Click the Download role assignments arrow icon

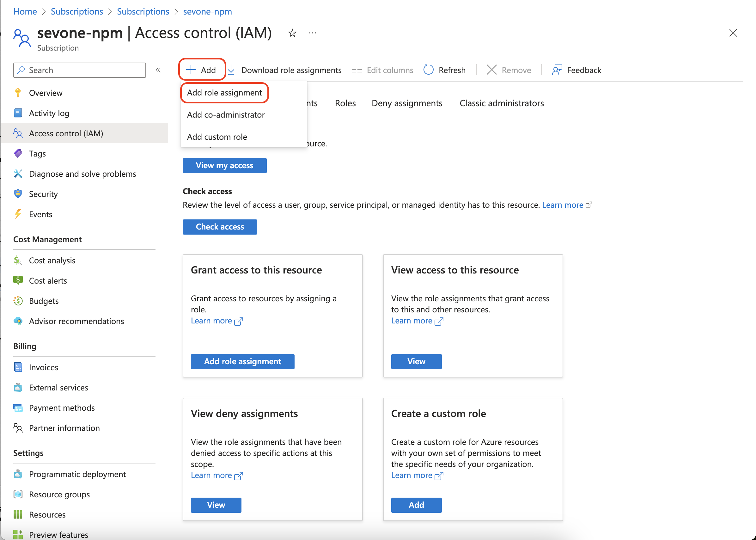click(232, 70)
